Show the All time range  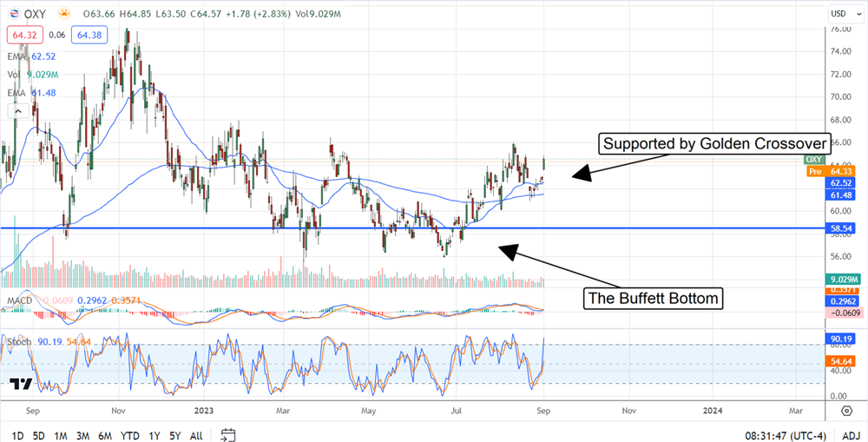[x=195, y=435]
